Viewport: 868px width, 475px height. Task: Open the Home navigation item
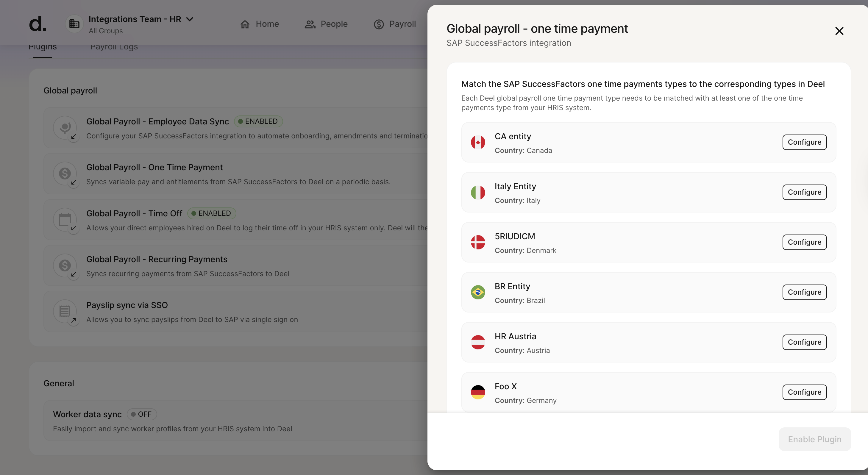pos(260,24)
